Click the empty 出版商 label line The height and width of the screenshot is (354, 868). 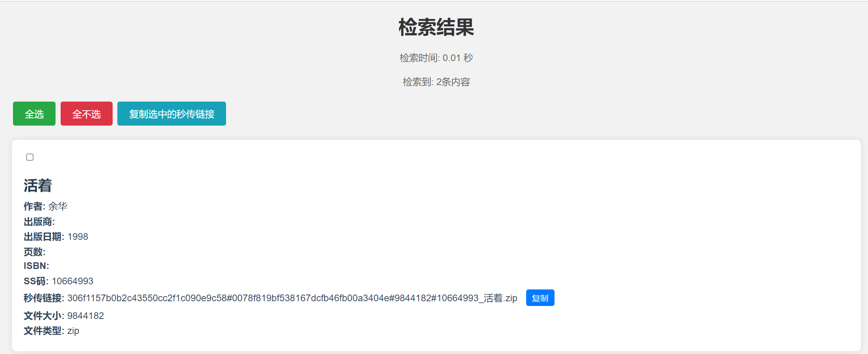point(39,222)
